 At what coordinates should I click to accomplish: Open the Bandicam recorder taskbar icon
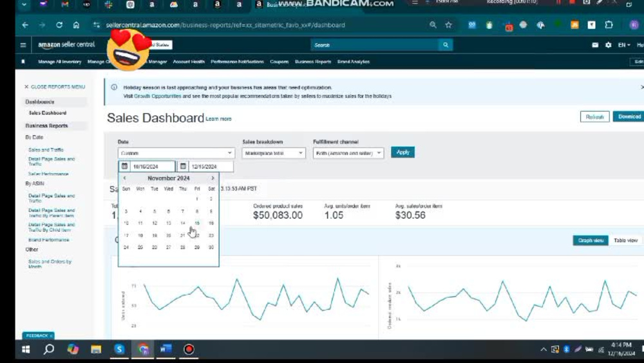[189, 349]
